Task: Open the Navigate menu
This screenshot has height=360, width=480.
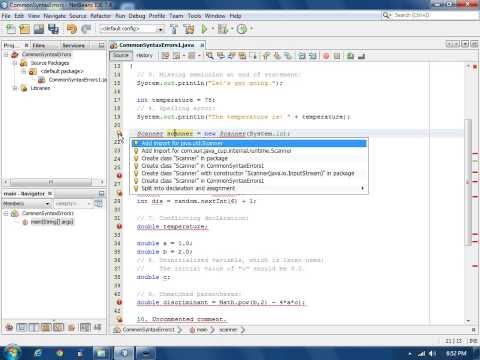Action: click(x=55, y=16)
